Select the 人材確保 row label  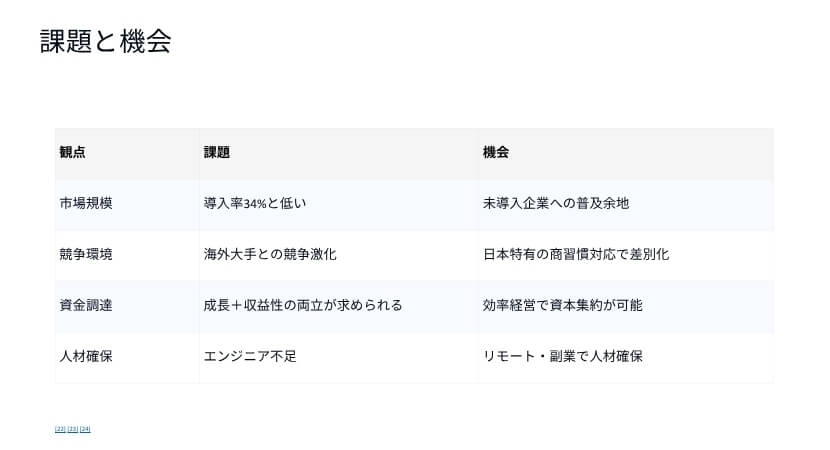pyautogui.click(x=86, y=356)
